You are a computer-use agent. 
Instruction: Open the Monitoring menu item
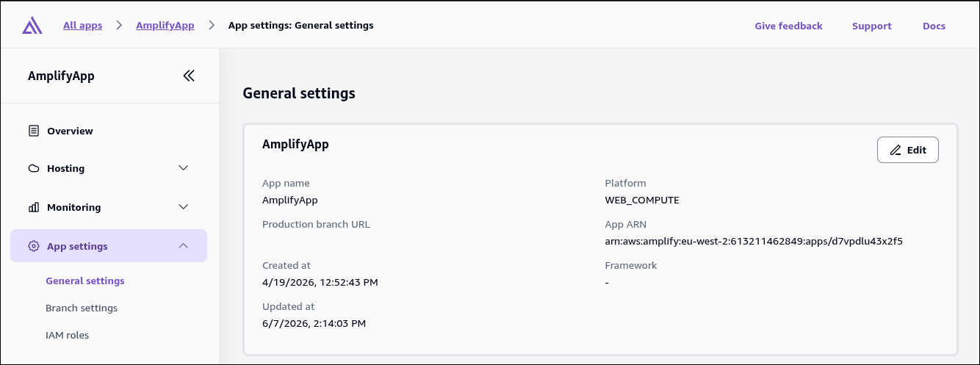point(109,207)
